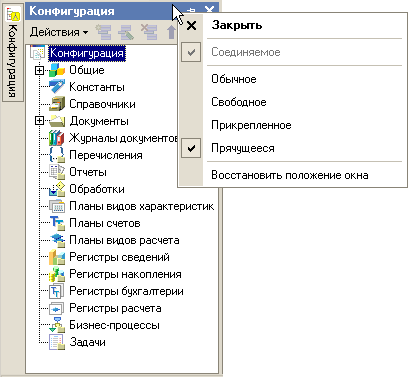Toggle the Соединяемое checkmark option

(x=191, y=52)
